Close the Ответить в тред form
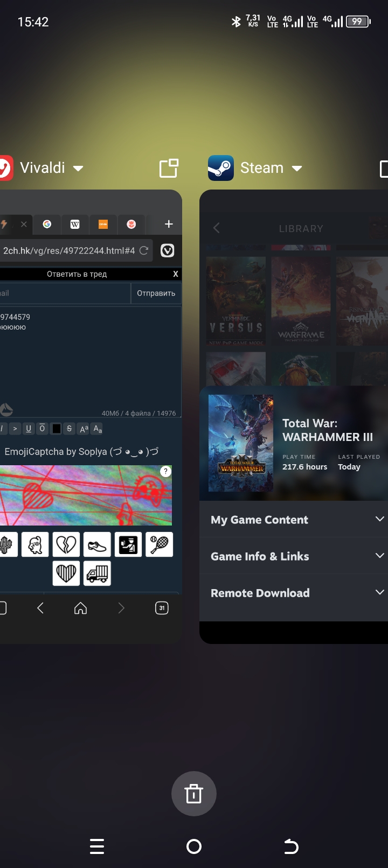388x868 pixels. (x=176, y=274)
